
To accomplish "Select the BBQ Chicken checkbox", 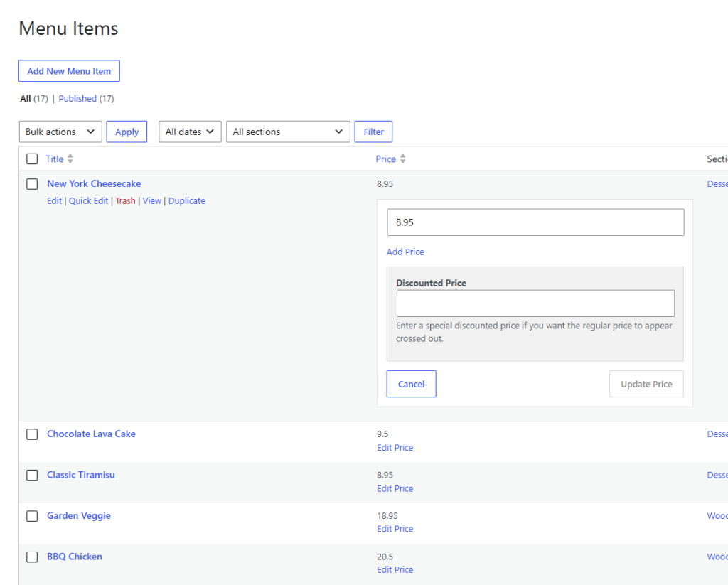I will click(x=32, y=557).
